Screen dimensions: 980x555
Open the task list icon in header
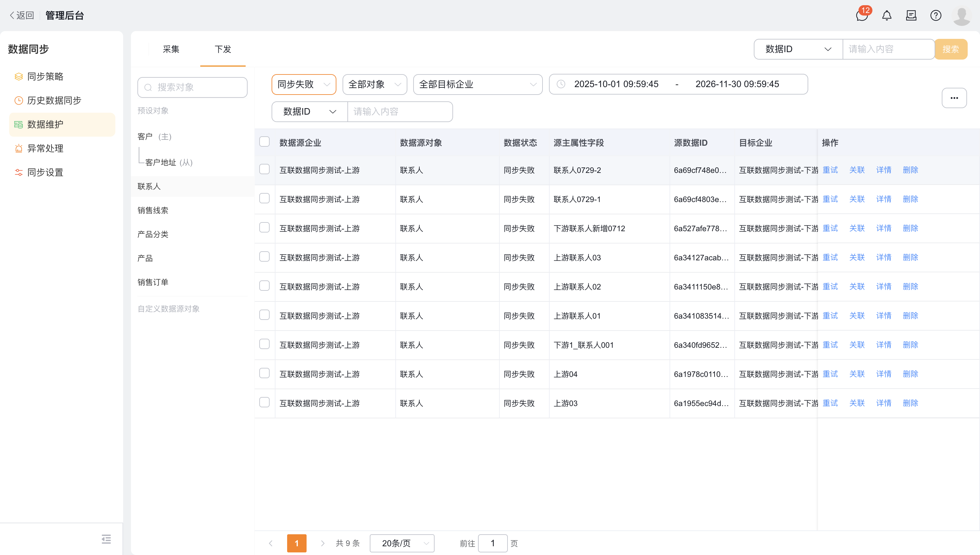tap(911, 16)
